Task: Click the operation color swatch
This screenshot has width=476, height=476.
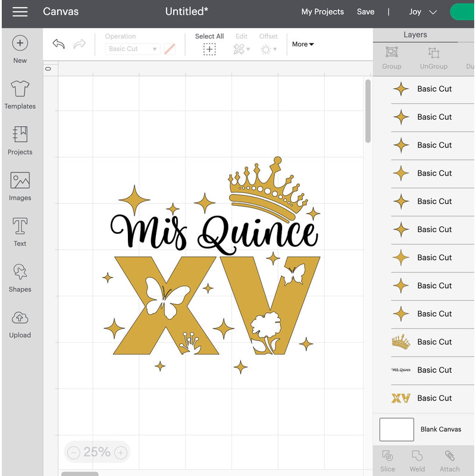Action: tap(170, 49)
